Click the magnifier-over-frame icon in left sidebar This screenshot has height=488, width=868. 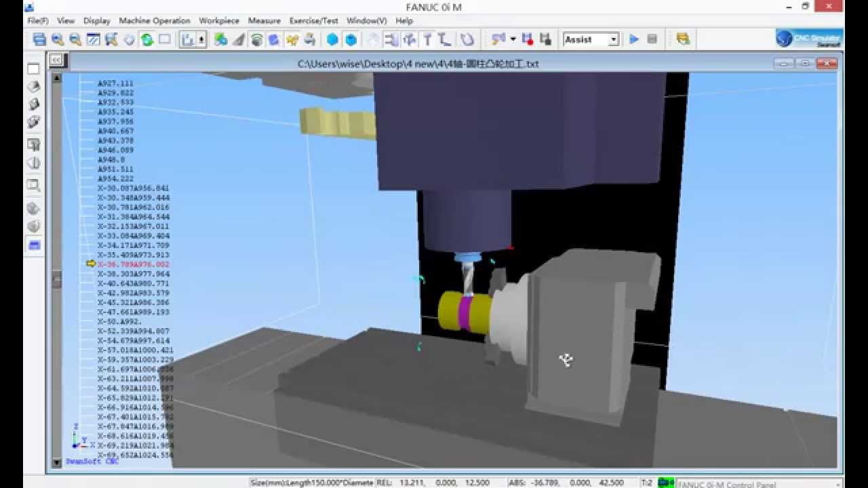[33, 185]
